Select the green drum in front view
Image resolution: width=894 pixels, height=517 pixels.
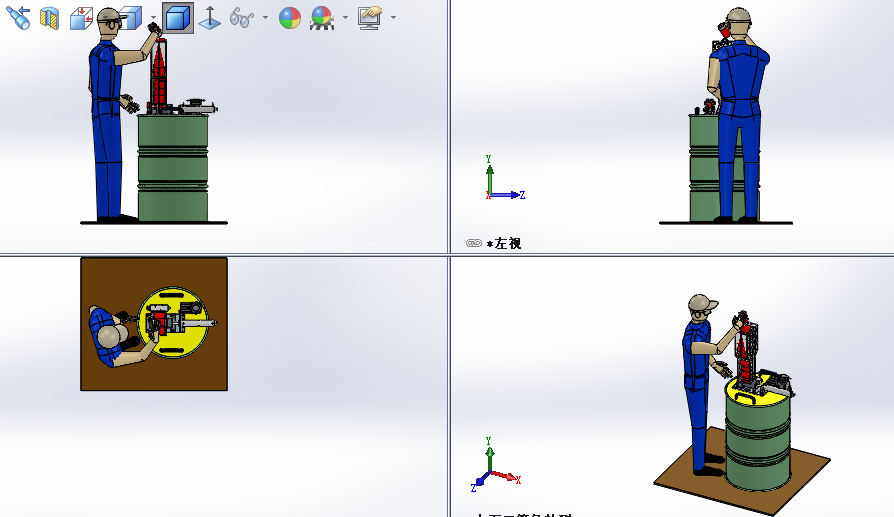(173, 168)
